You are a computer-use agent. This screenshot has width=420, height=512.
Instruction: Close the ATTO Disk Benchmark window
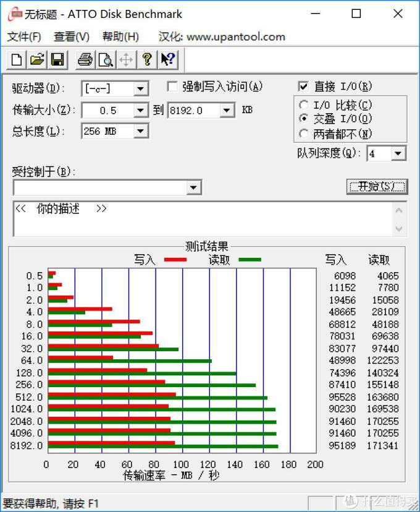click(x=398, y=14)
